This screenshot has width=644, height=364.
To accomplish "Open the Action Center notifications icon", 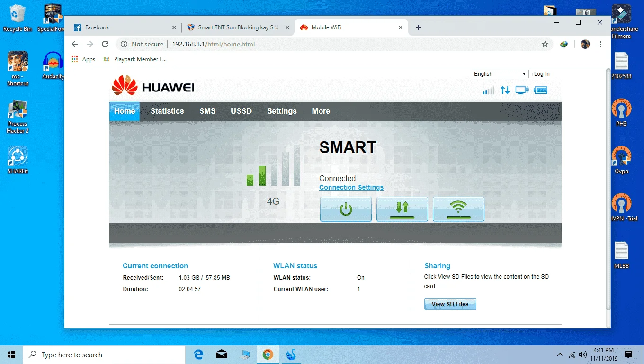I will (628, 355).
